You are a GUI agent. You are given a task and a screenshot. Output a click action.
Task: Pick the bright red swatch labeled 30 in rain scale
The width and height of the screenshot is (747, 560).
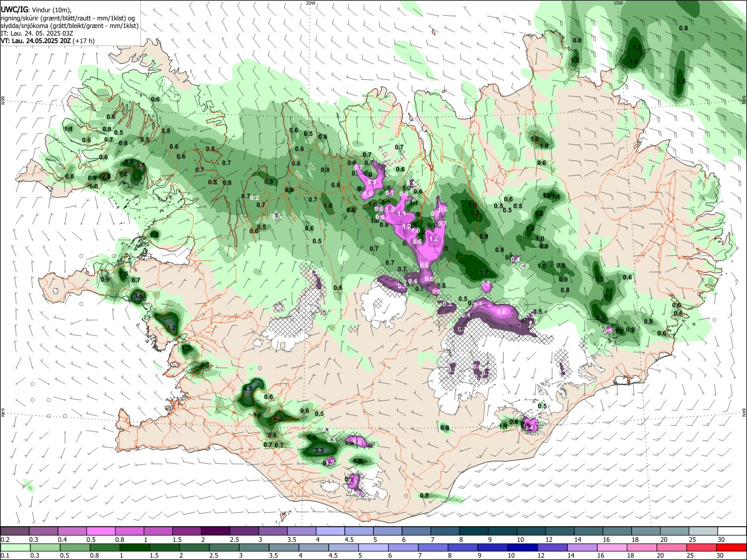(732, 547)
